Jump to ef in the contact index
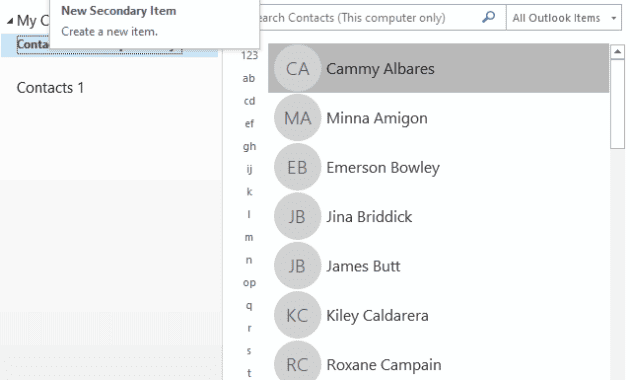The height and width of the screenshot is (380, 630). click(250, 124)
